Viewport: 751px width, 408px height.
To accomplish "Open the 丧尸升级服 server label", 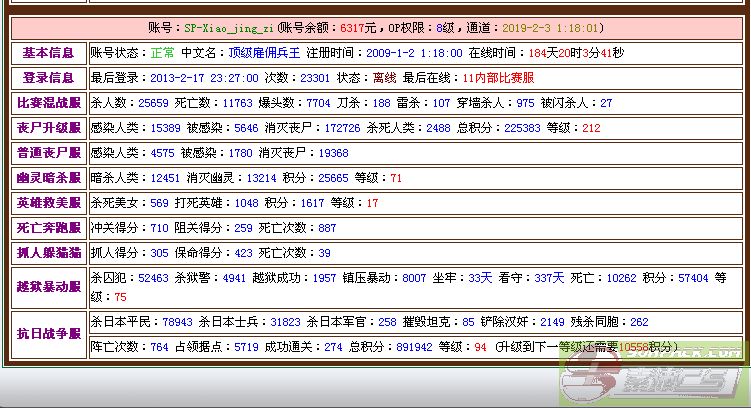I will click(46, 127).
